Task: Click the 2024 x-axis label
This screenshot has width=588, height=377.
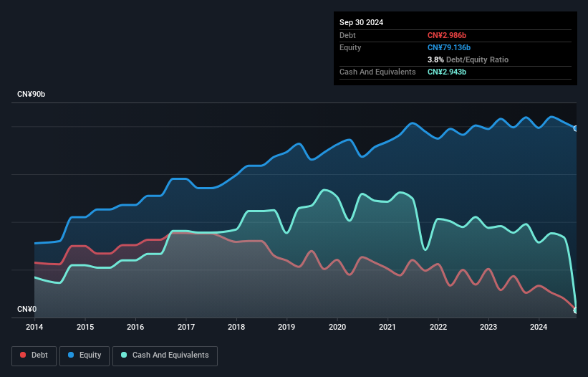Action: click(x=539, y=327)
